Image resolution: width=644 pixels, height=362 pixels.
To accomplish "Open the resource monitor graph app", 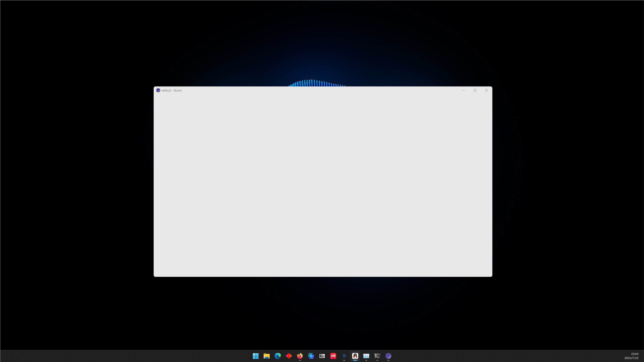I will tap(366, 356).
